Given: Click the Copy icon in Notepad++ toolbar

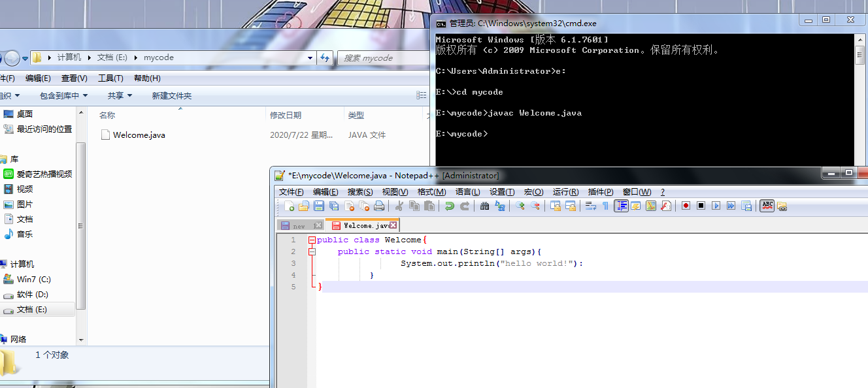Looking at the screenshot, I should tap(414, 206).
